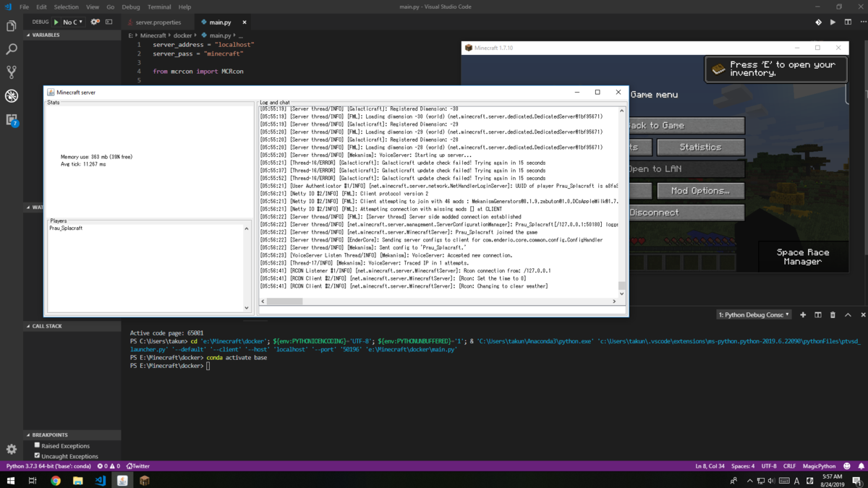Split the editor to the right

[848, 22]
